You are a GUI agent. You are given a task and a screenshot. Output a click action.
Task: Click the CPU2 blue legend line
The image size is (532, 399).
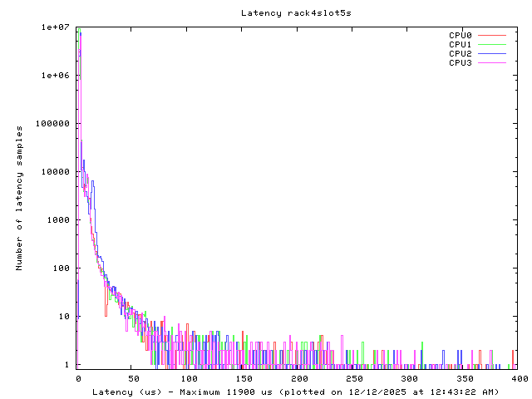492,54
